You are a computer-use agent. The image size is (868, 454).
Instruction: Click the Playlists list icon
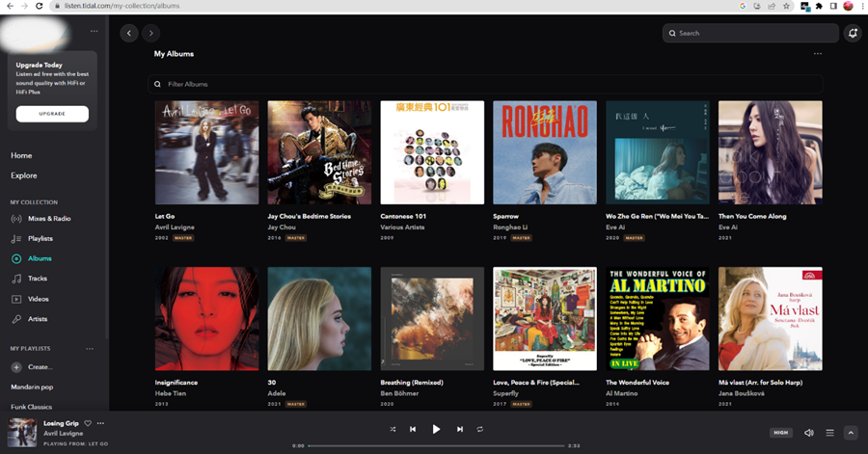(x=16, y=238)
